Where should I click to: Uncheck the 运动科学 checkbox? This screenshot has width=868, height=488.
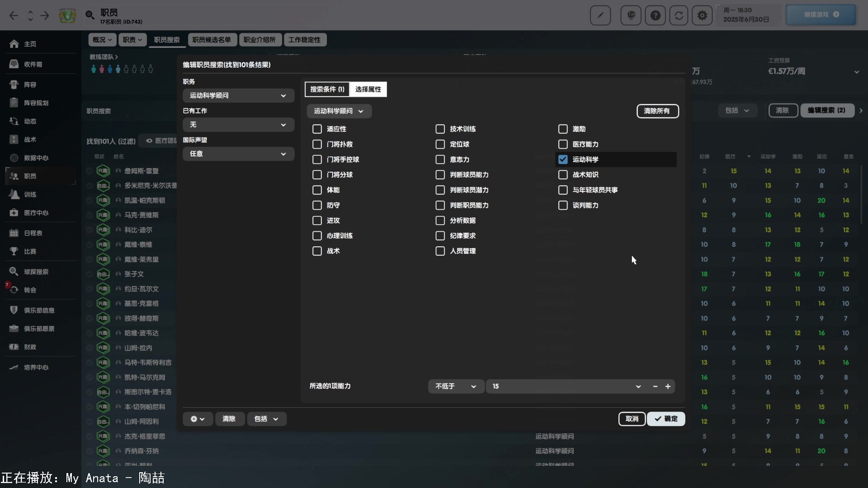click(563, 160)
